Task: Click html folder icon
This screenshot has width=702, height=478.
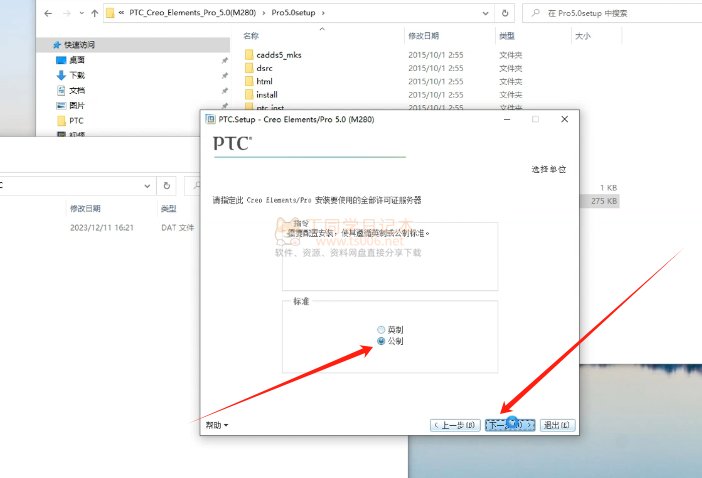Action: point(249,81)
